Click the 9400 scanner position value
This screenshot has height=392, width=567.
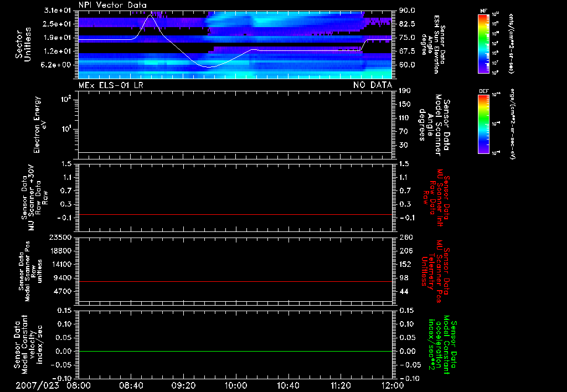coord(63,278)
